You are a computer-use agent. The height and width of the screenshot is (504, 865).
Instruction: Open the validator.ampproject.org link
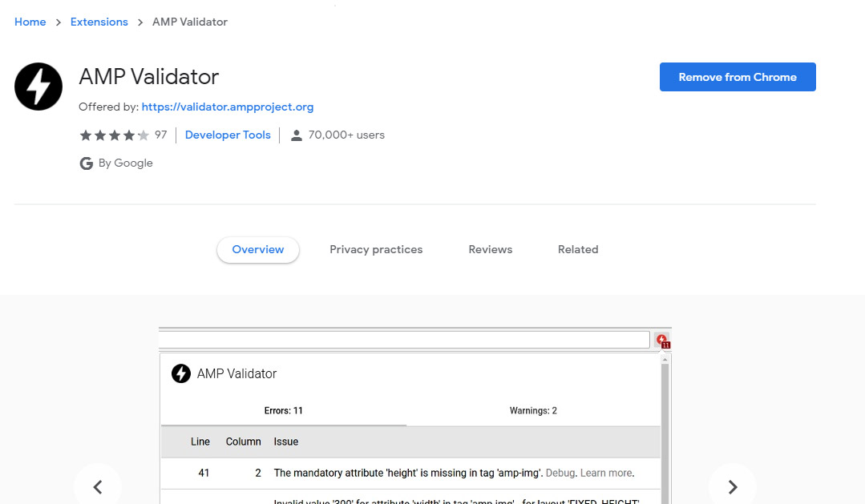point(228,107)
